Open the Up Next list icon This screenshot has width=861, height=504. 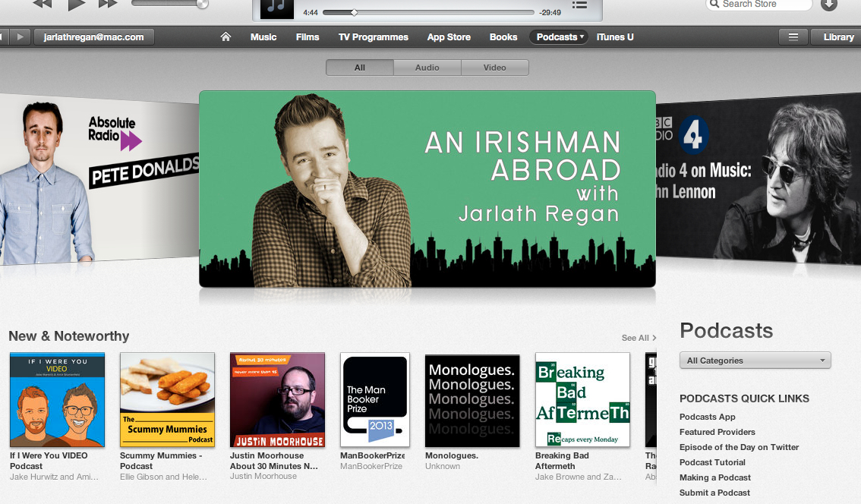click(x=579, y=5)
